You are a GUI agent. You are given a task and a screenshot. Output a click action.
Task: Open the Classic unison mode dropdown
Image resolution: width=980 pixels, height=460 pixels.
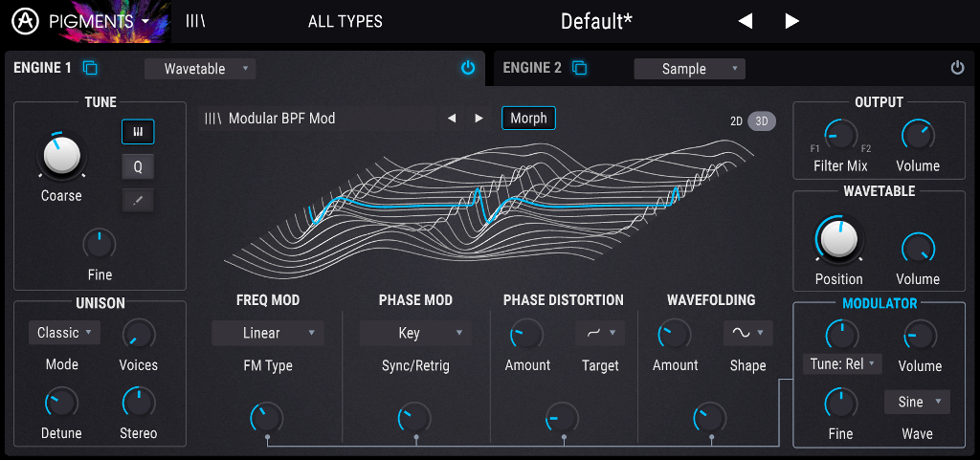click(64, 333)
